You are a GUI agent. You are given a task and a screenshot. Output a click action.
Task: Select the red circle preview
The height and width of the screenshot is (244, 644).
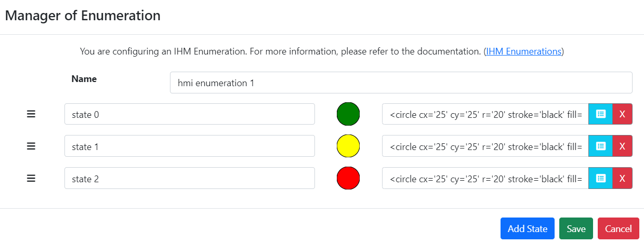348,179
